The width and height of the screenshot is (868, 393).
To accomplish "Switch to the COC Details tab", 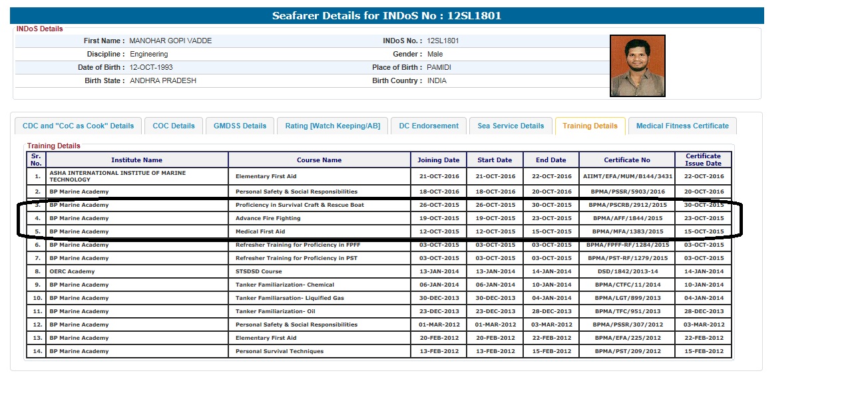I will (x=174, y=126).
